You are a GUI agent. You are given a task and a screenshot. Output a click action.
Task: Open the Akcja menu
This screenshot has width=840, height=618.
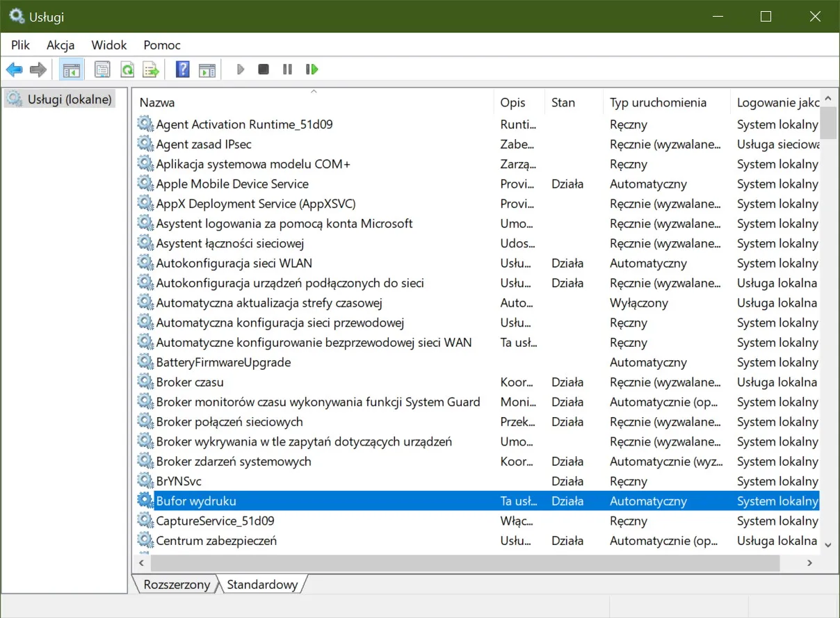[60, 44]
